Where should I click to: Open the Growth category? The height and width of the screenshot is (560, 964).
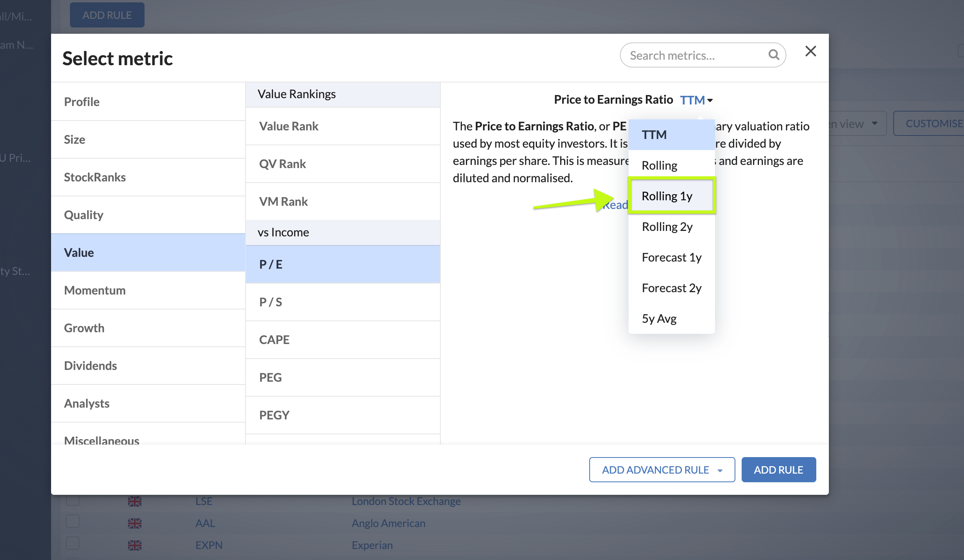point(148,328)
